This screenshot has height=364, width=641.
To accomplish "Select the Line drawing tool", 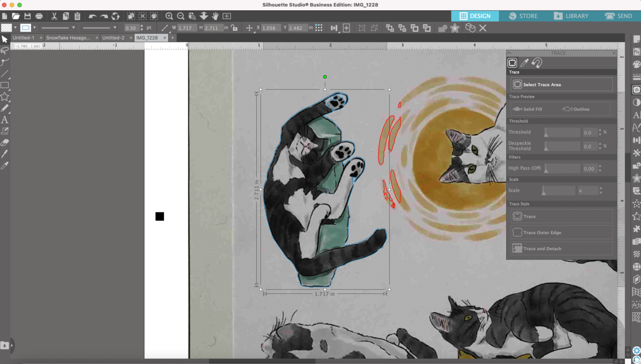I will (x=5, y=74).
